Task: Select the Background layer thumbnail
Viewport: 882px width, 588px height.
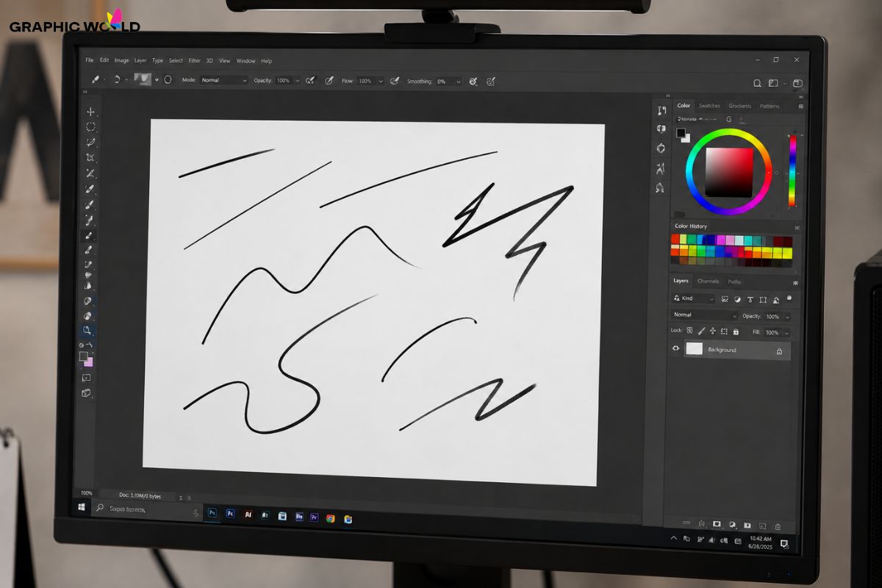Action: (x=695, y=349)
